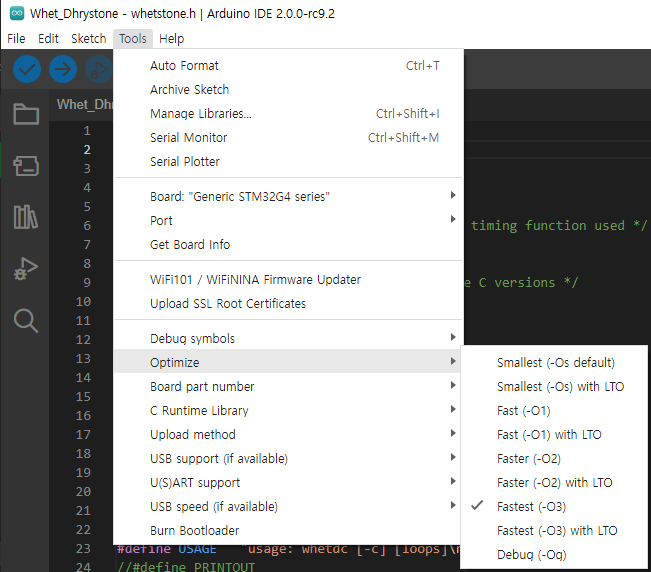The width and height of the screenshot is (651, 572).
Task: Select Smallest (-Os) with LTO
Action: (554, 386)
